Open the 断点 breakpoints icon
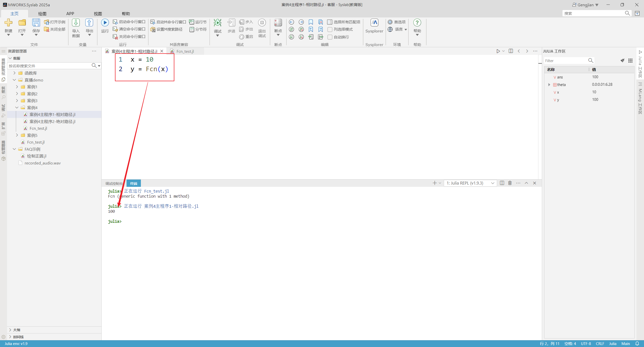This screenshot has height=347, width=644. tap(278, 23)
